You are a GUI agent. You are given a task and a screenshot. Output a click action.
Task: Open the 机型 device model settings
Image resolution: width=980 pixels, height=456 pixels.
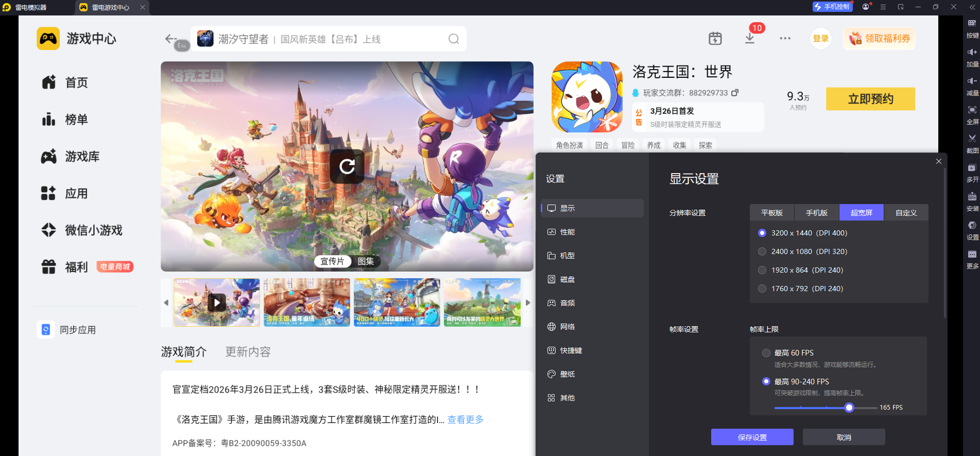coord(592,256)
